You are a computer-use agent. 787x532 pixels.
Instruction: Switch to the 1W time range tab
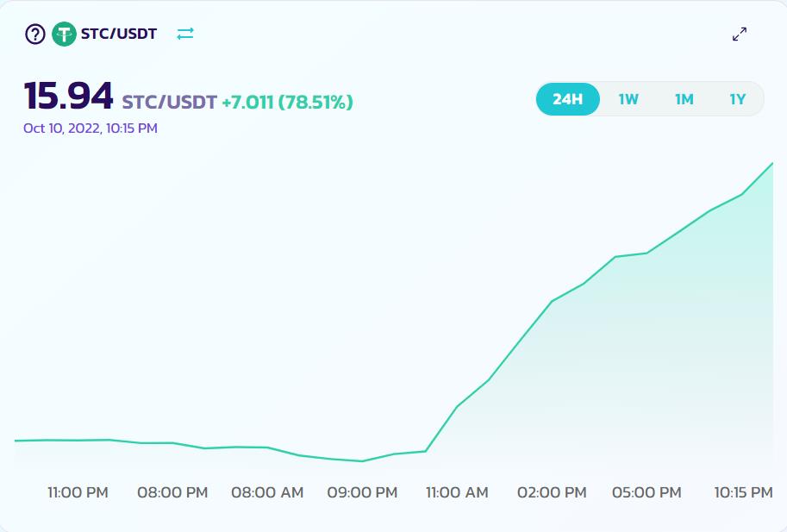pyautogui.click(x=628, y=99)
